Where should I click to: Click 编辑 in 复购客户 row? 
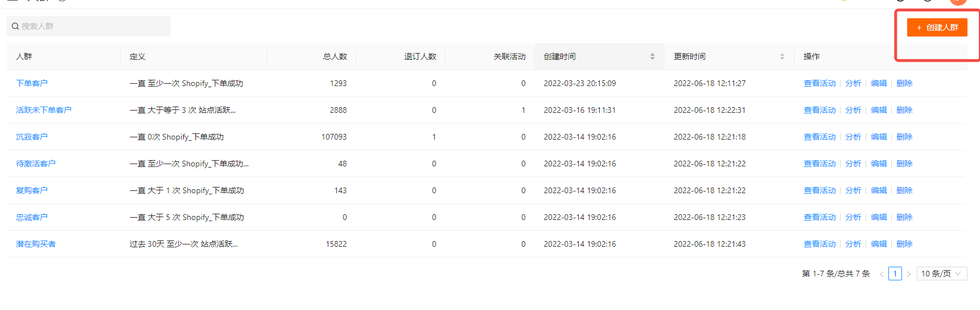coord(879,190)
